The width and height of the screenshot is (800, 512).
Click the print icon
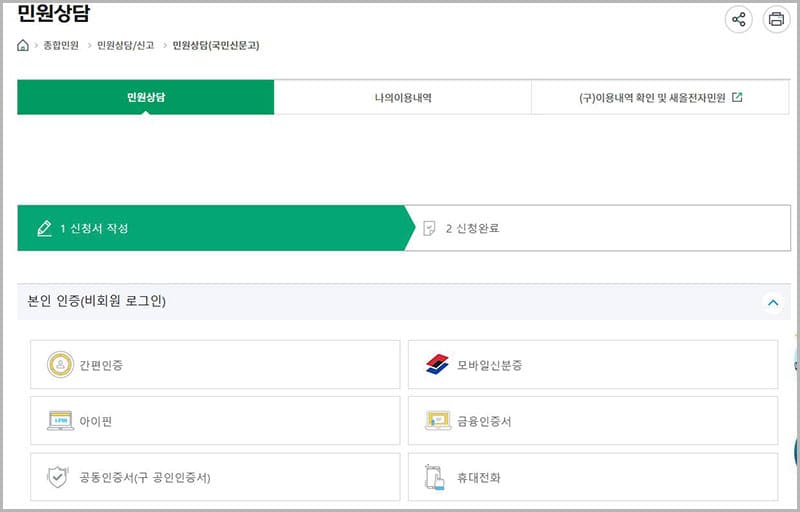776,19
